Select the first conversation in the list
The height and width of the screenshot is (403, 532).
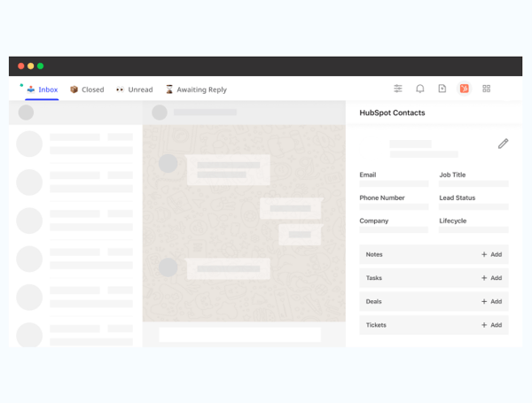pos(75,143)
